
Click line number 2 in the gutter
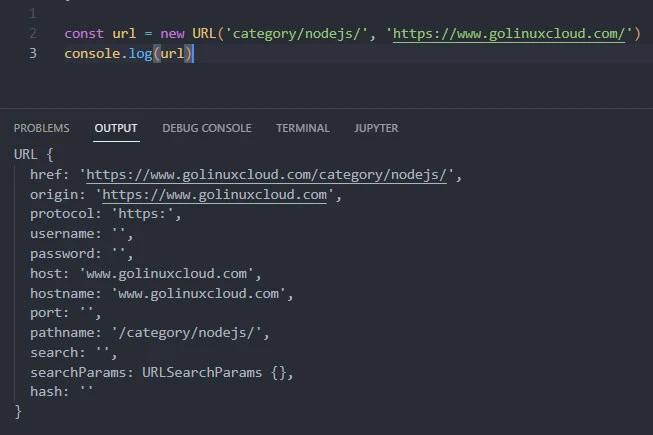pos(33,34)
